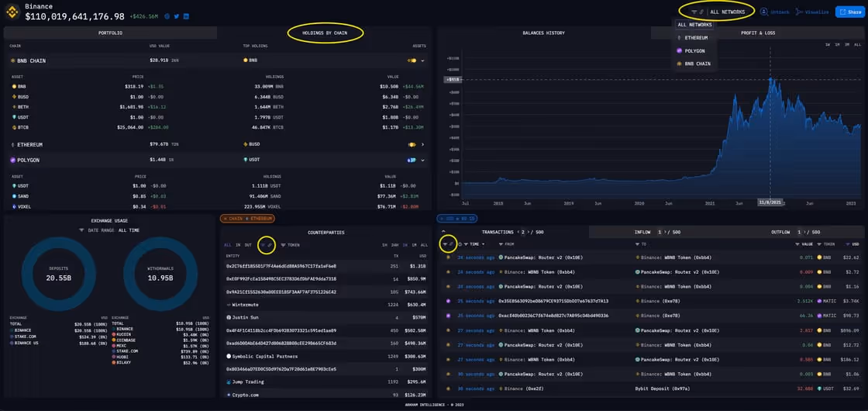Viewport: 868px width, 411px height.
Task: Open Binance's Twitter profile icon
Action: coord(177,16)
